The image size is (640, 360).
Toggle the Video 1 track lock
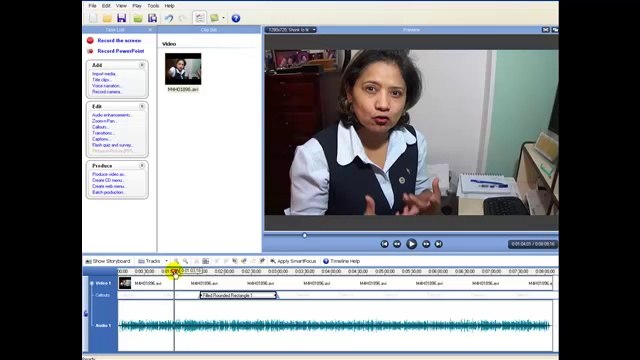click(91, 283)
